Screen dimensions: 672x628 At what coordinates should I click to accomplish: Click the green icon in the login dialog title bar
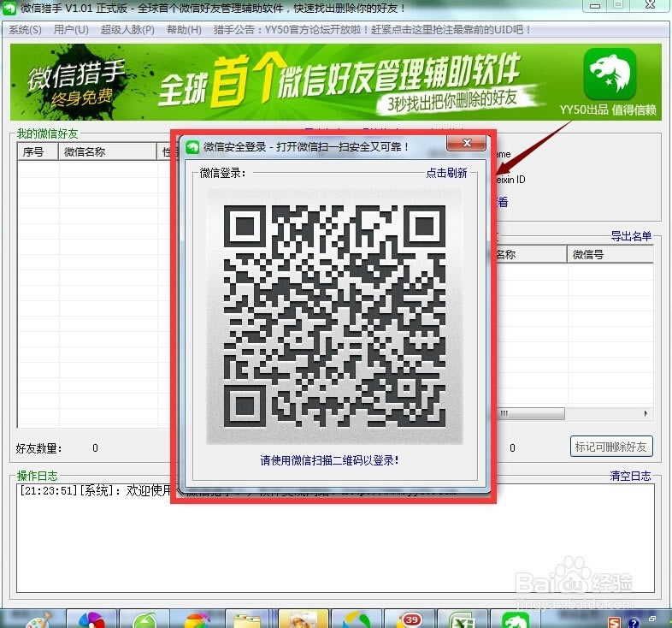pyautogui.click(x=193, y=147)
